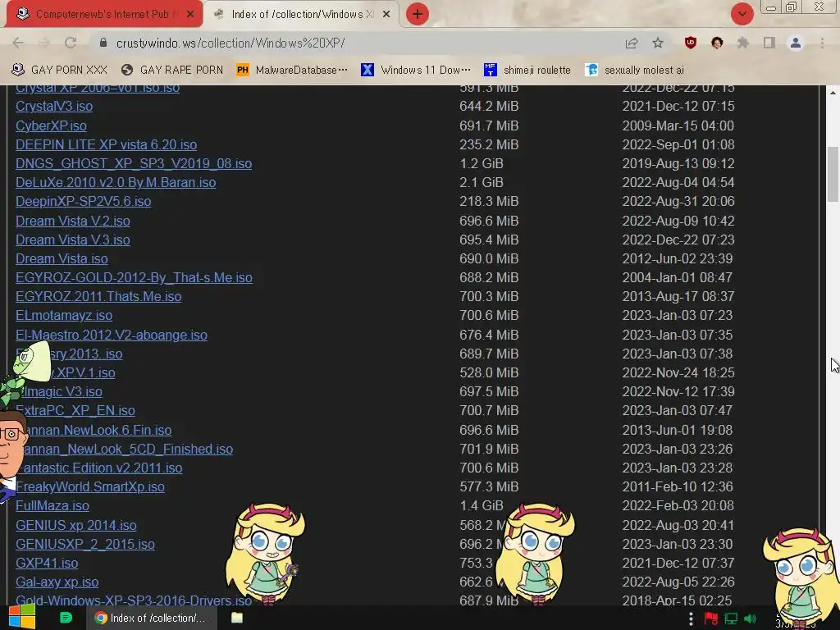Open the Windows 11 Dow… bookmark
840x630 pixels.
416,70
